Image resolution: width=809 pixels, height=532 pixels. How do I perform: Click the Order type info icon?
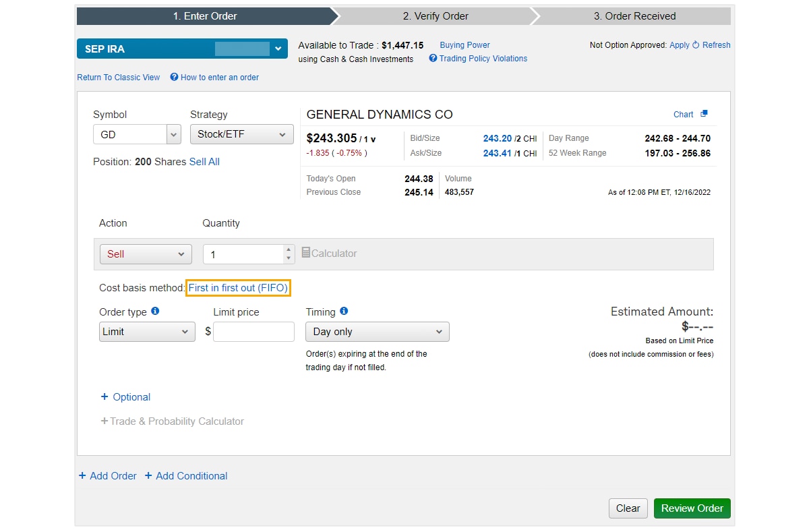(155, 312)
